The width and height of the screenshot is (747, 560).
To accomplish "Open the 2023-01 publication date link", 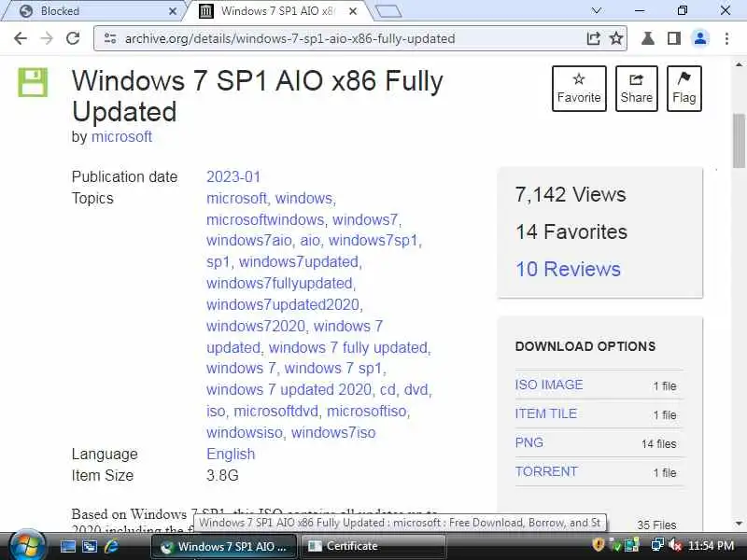I will (233, 176).
